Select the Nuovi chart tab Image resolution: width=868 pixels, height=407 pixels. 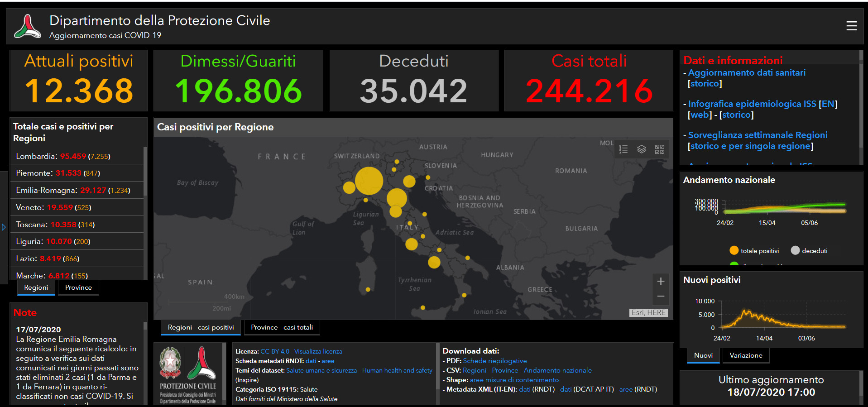point(703,355)
